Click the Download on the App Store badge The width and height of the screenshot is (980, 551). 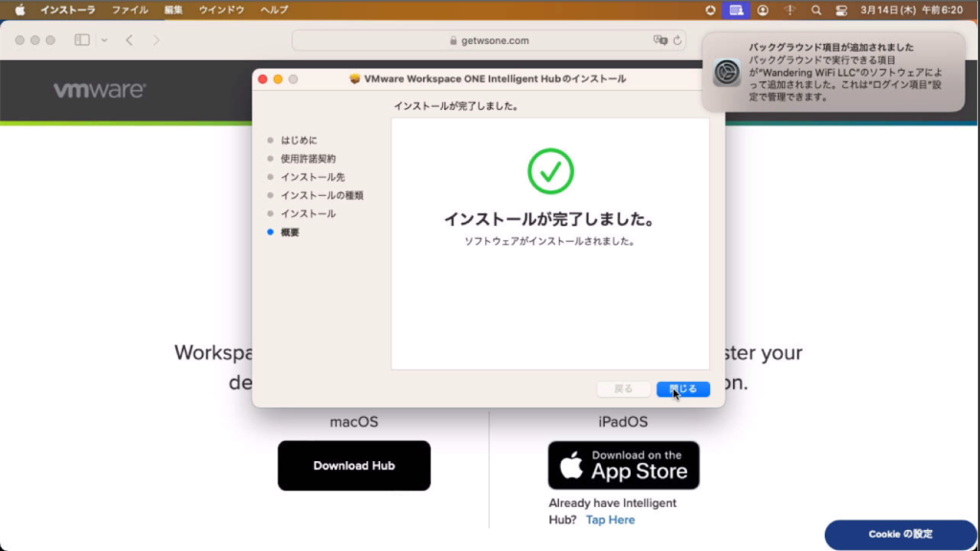(624, 466)
